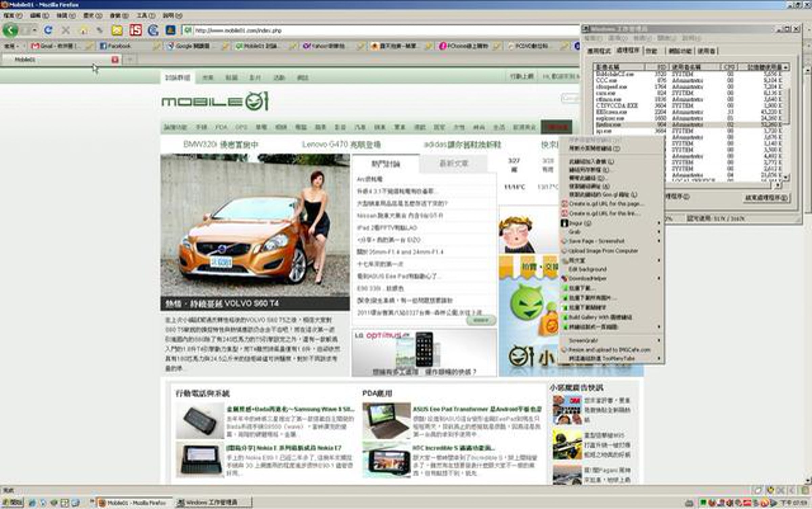Open the Samsung Wave II article link
The image size is (812, 509).
coord(290,410)
